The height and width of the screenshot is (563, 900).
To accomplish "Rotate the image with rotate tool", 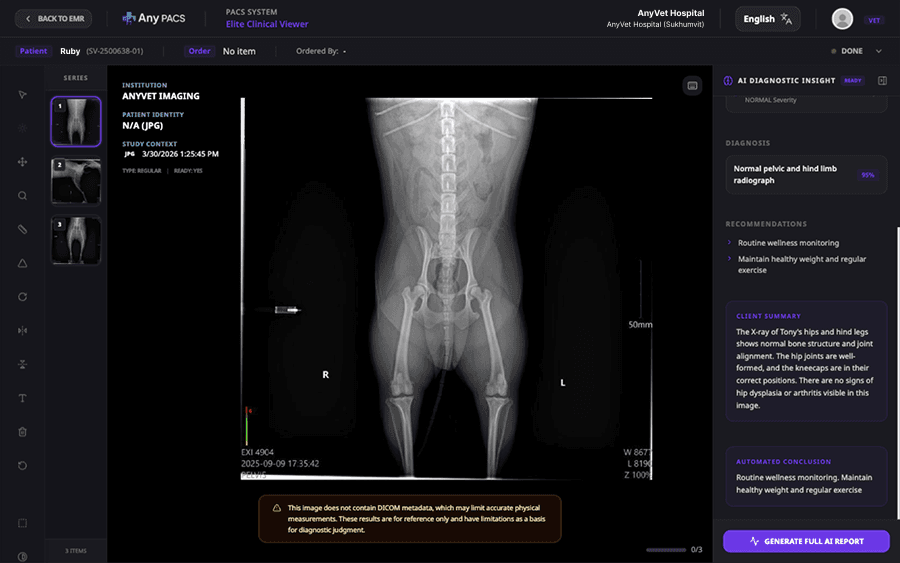I will 22,297.
